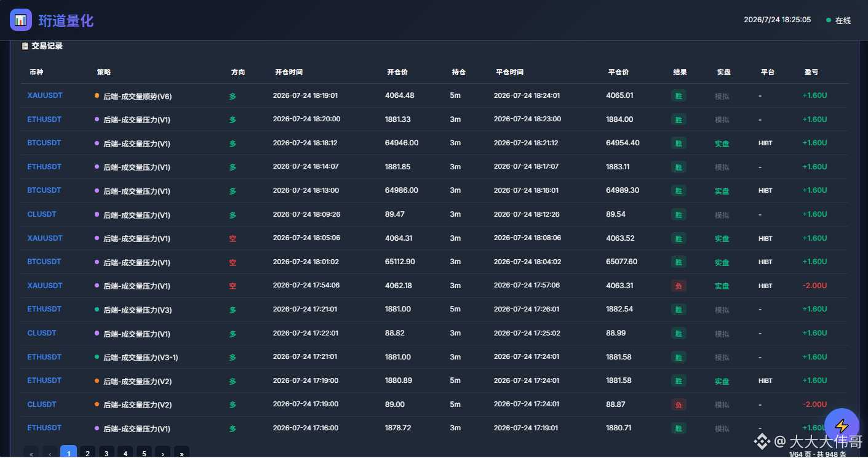This screenshot has height=458, width=868.
Task: Click the open price 65112.90
Action: pyautogui.click(x=400, y=262)
